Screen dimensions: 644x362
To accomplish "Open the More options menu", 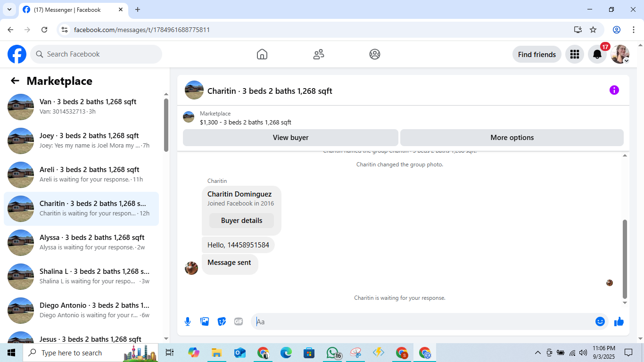I will click(x=512, y=138).
